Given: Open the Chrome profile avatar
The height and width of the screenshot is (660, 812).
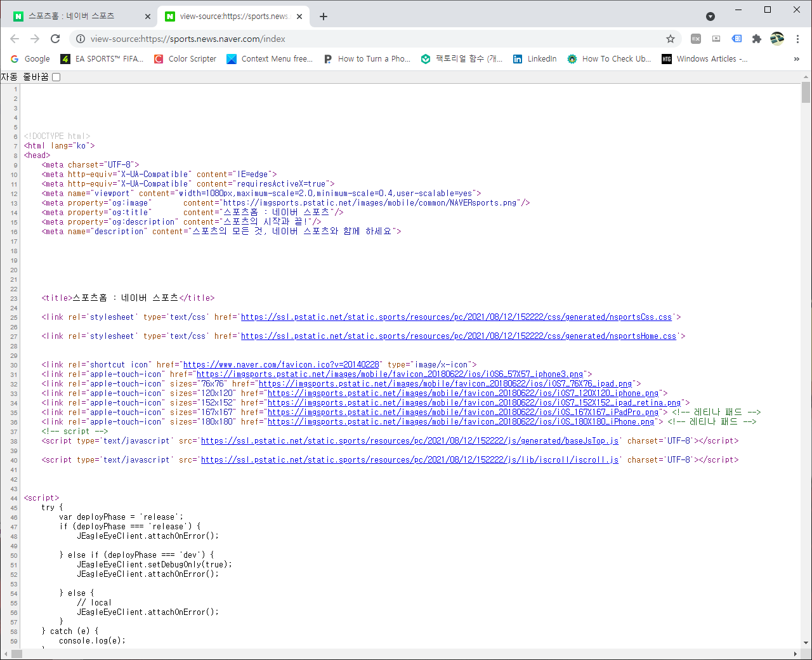Looking at the screenshot, I should point(777,39).
